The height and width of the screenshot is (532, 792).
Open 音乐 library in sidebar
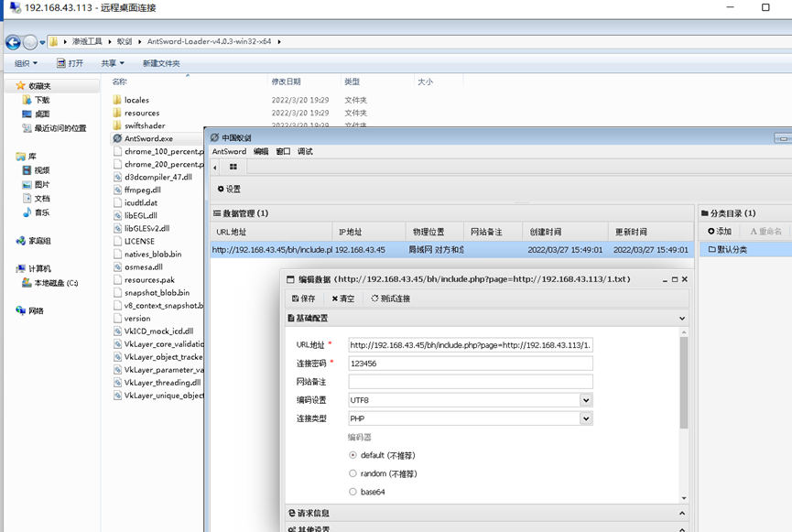point(36,212)
